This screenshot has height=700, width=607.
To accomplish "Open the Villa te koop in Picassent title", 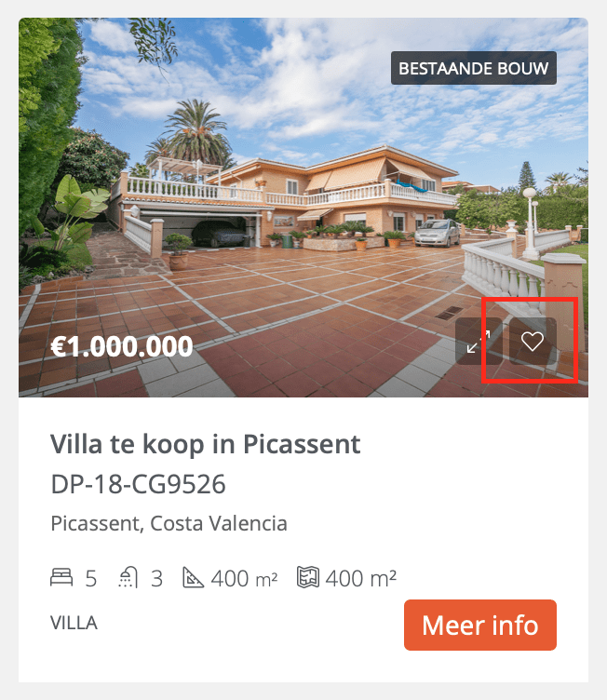I will pos(205,444).
